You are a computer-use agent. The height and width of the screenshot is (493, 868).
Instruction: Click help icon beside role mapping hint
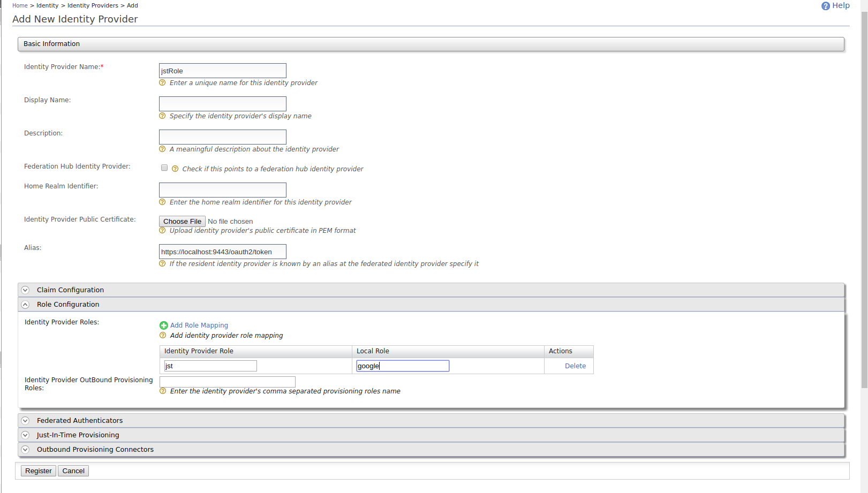tap(163, 336)
